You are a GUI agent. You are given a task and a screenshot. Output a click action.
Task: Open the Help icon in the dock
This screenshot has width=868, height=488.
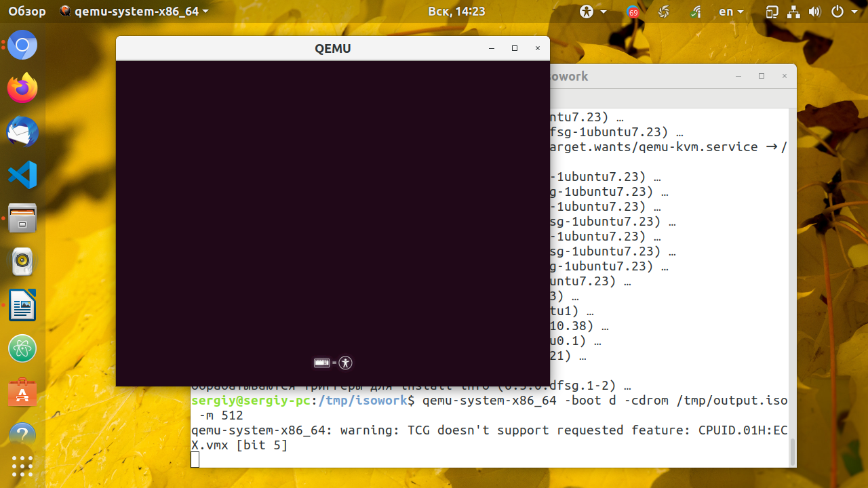[22, 434]
